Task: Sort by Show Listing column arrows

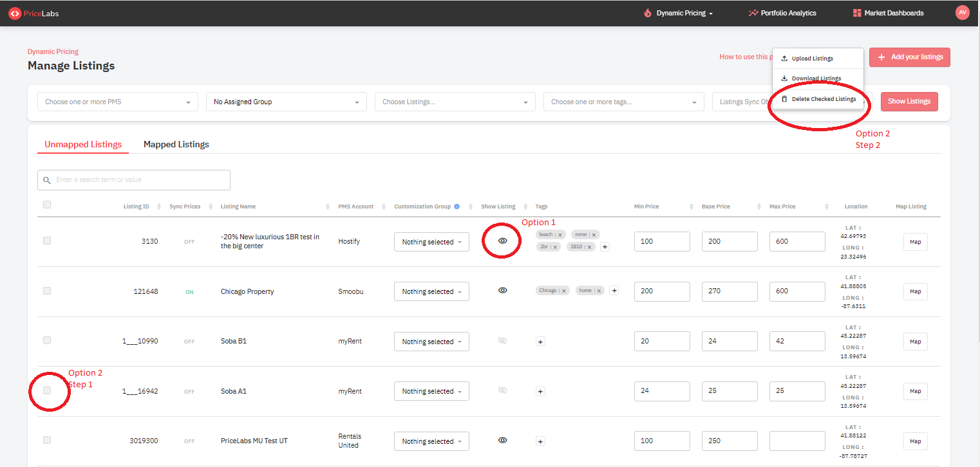Action: click(525, 206)
